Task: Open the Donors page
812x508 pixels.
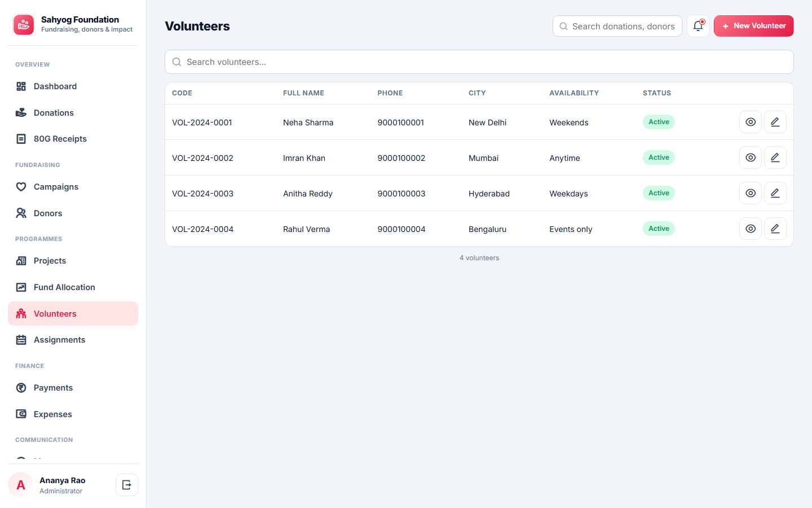Action: [x=73, y=213]
